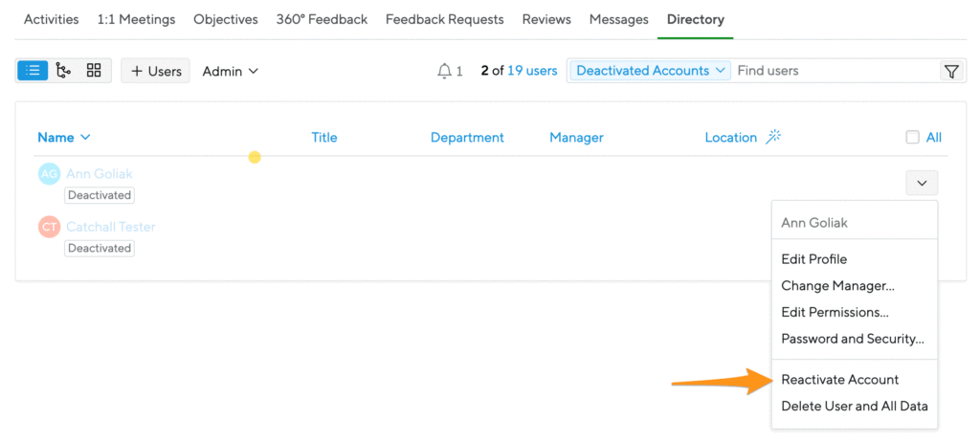Select Delete User and All Data
Screen dimensions: 980x442
(855, 407)
